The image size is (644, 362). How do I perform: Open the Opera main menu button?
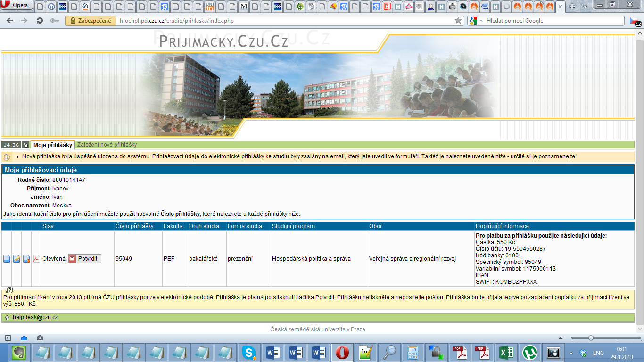(x=16, y=5)
